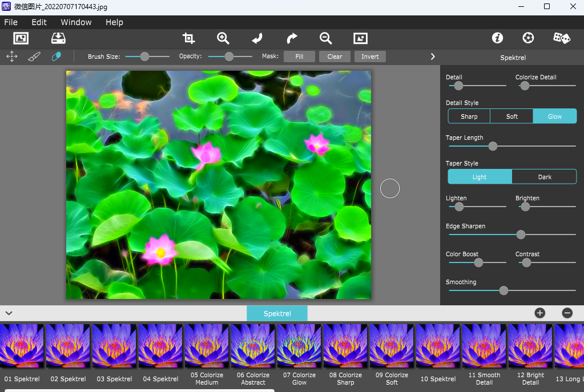
Task: Undo the last edit
Action: point(257,38)
